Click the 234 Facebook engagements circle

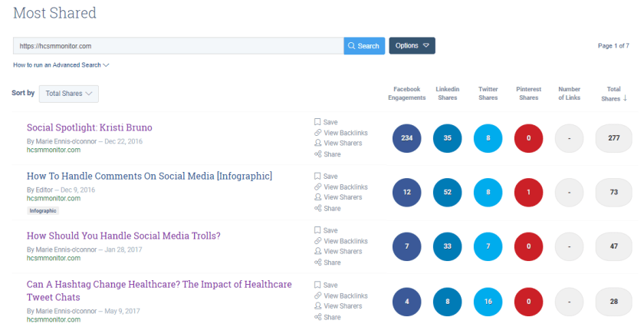pyautogui.click(x=406, y=138)
